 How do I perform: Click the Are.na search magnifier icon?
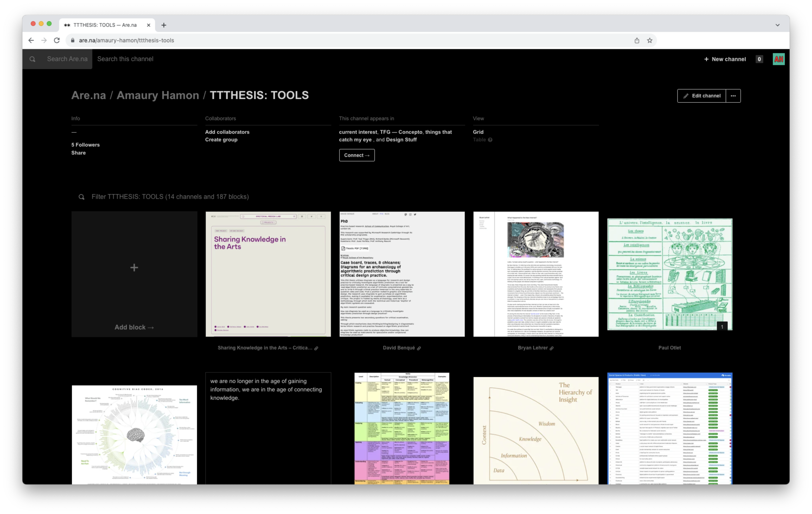pyautogui.click(x=32, y=59)
